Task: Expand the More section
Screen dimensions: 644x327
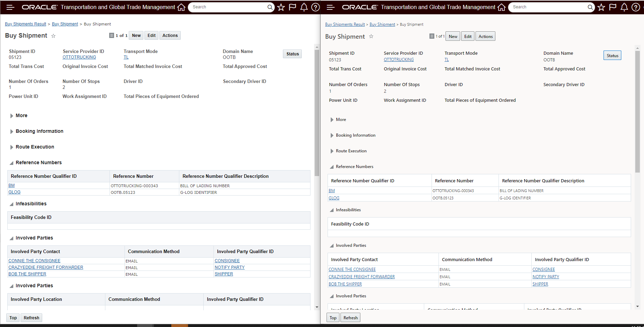Action: point(12,115)
